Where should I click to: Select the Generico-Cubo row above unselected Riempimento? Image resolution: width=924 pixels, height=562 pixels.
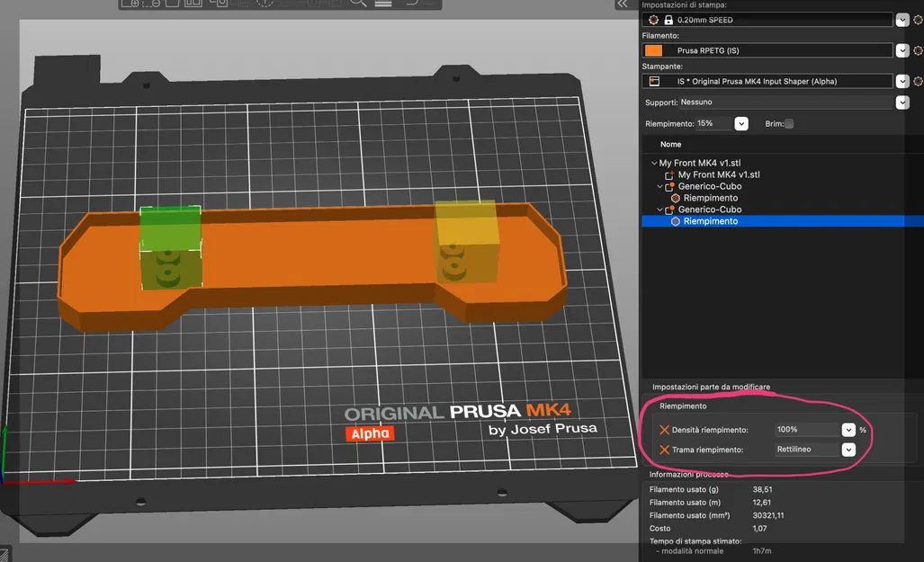coord(710,186)
